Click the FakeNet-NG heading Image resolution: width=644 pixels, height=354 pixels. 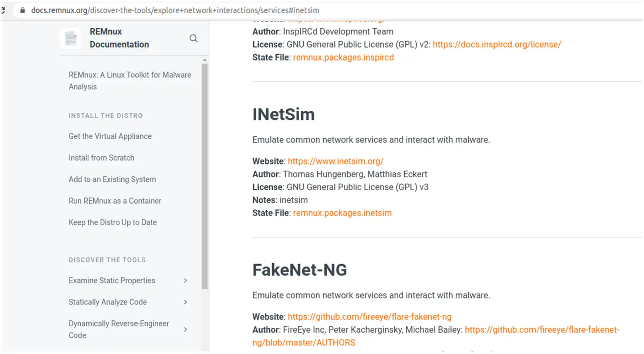click(300, 270)
